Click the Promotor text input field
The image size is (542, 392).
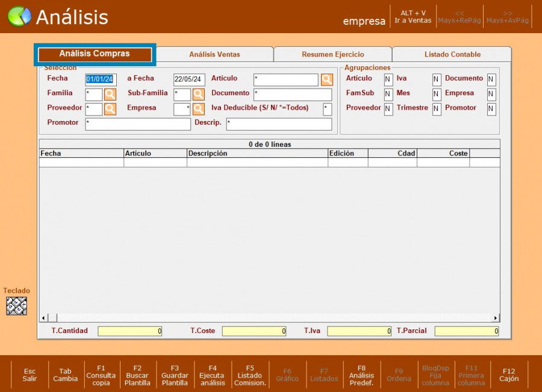[x=138, y=124]
